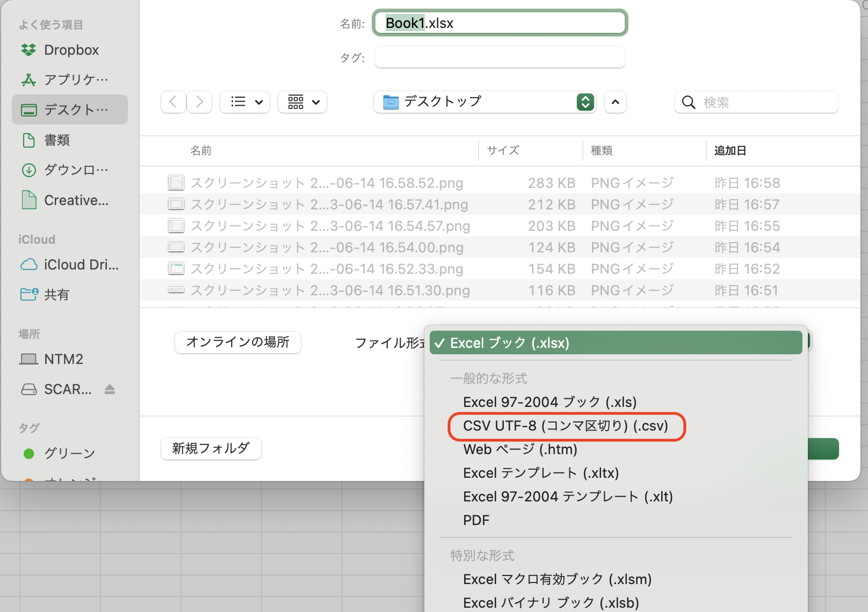This screenshot has width=868, height=612.
Task: Sort by 種類 column header
Action: (x=602, y=151)
